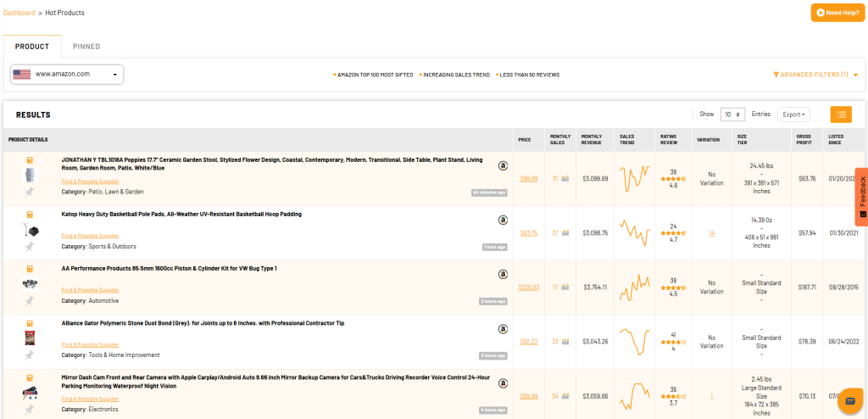
Task: Pin the AA Performance piston kit product
Action: tap(30, 300)
